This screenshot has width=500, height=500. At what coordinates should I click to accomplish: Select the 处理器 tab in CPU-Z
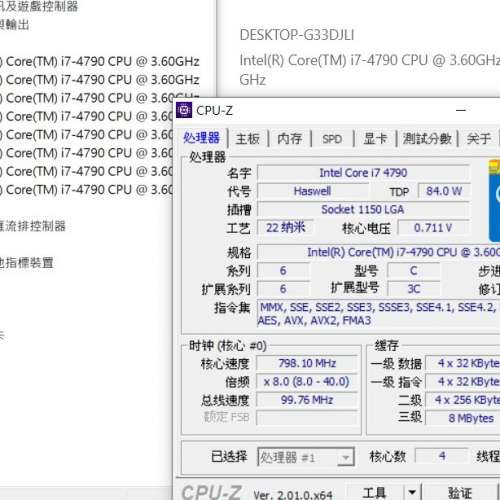pos(201,138)
